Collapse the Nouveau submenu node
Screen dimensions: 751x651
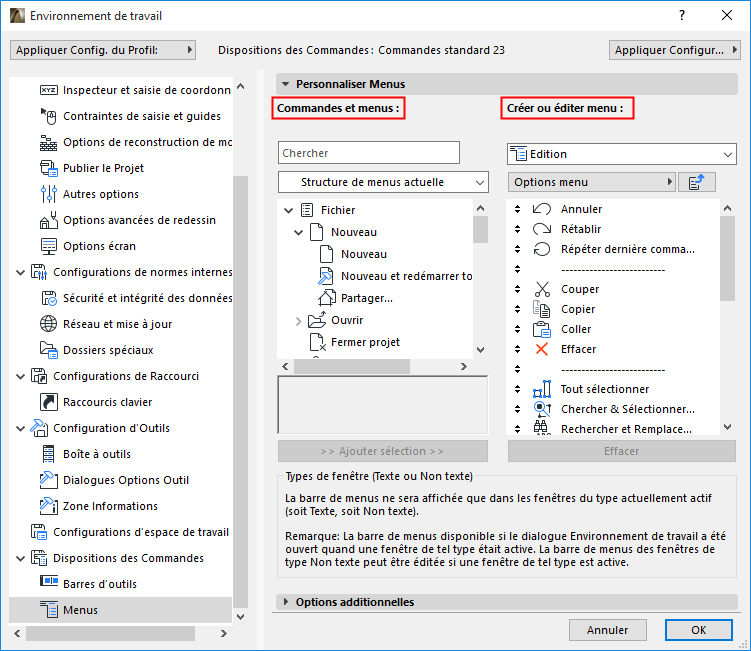click(298, 232)
